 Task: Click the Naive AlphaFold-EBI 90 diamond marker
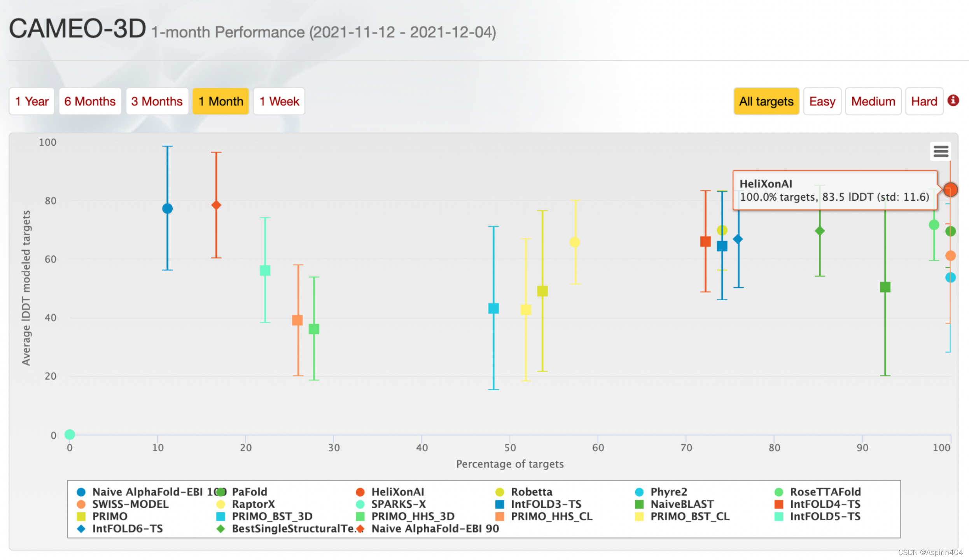(x=216, y=205)
